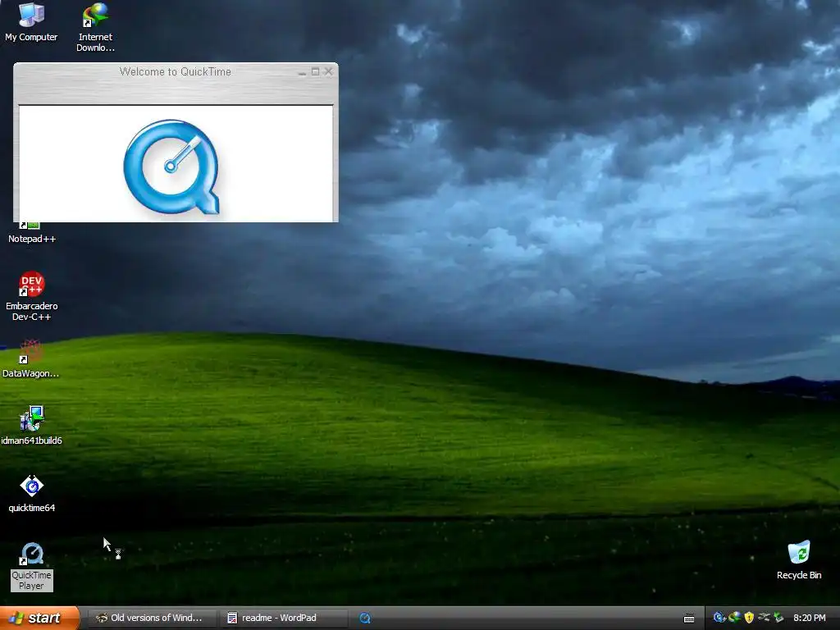This screenshot has height=630, width=840.
Task: Select the Embarcadero Dev-C++ desktop icon
Action: coord(32,295)
